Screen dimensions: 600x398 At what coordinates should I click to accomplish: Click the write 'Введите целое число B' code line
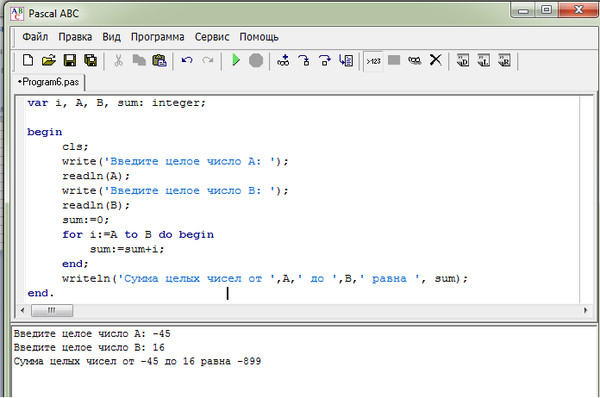coord(175,191)
